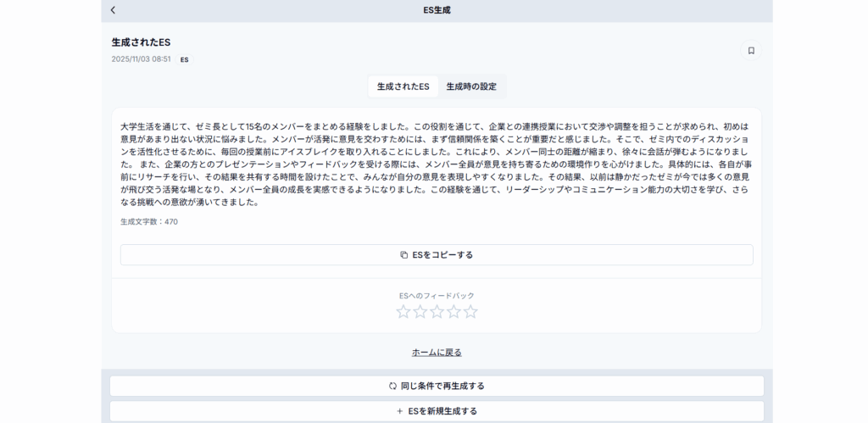The image size is (868, 423).
Task: Give the ES five stars
Action: [x=470, y=311]
